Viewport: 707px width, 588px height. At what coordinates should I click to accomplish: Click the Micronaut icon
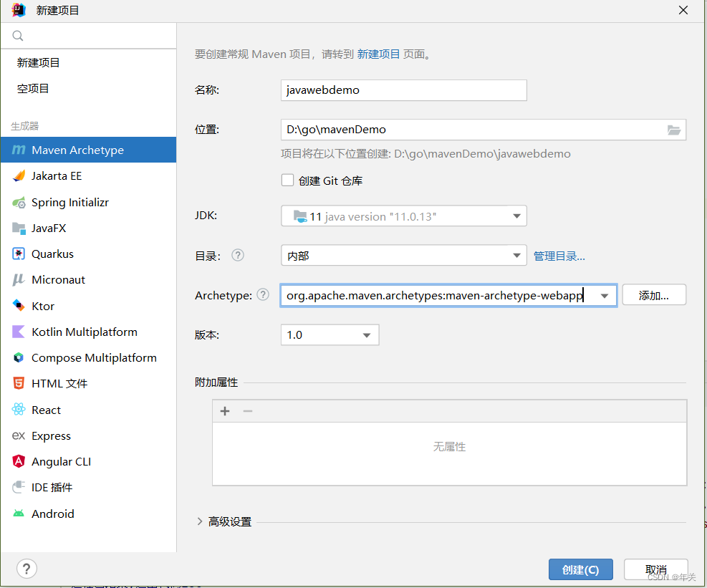click(19, 279)
